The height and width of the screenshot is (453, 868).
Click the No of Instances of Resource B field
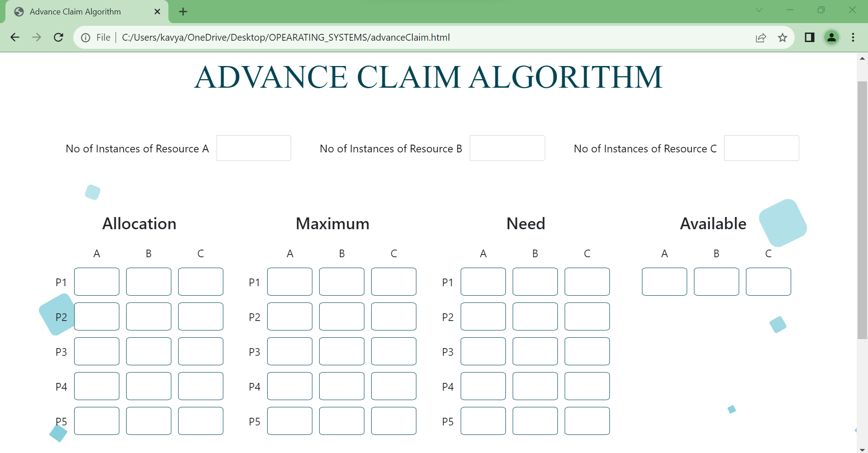(x=507, y=148)
